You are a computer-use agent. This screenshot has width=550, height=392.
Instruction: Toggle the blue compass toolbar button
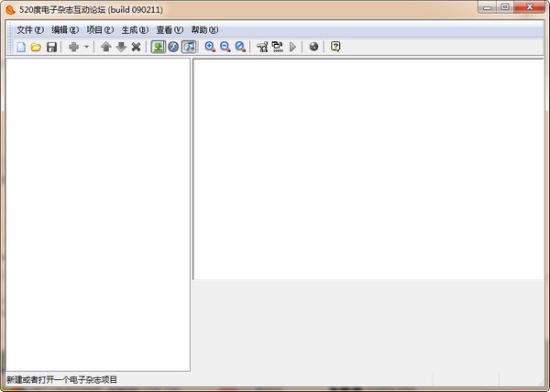[172, 47]
